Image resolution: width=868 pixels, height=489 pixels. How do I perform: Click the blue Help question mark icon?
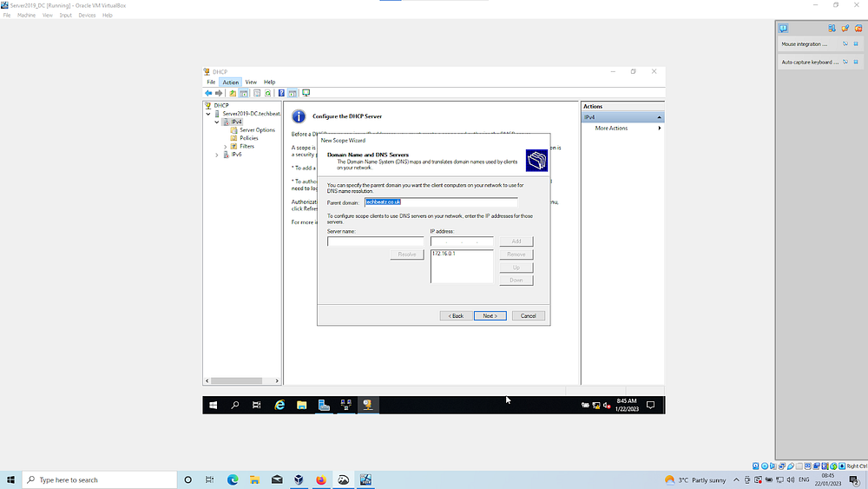pyautogui.click(x=281, y=93)
